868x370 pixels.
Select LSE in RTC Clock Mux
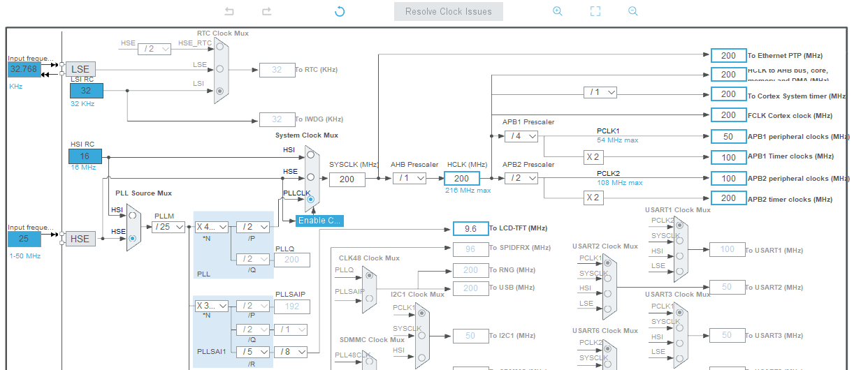[x=219, y=69]
